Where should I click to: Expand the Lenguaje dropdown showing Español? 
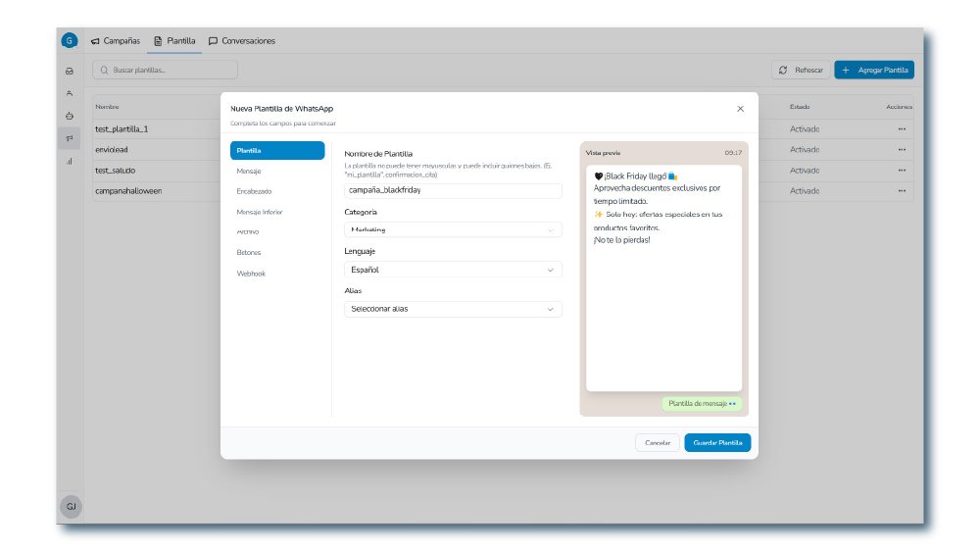[x=453, y=270]
